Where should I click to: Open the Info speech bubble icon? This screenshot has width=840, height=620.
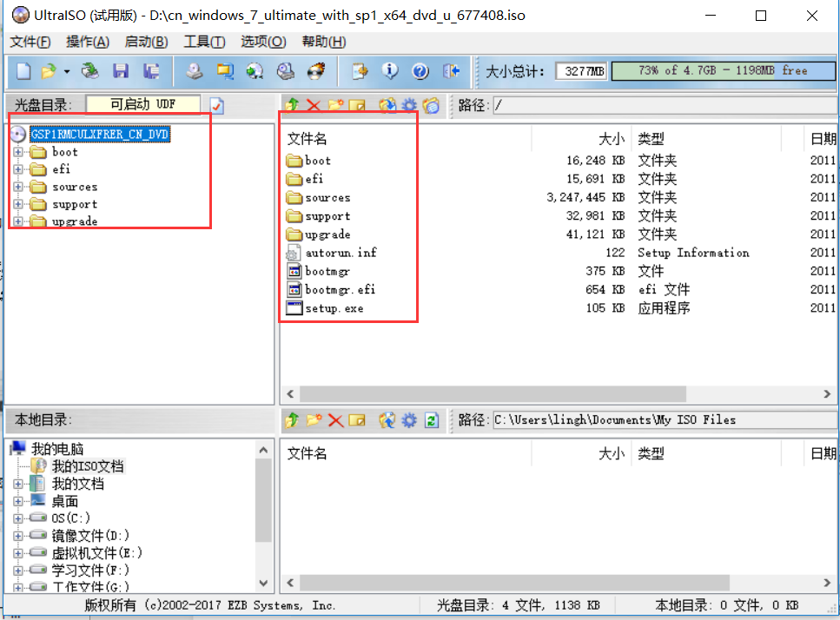tap(390, 71)
